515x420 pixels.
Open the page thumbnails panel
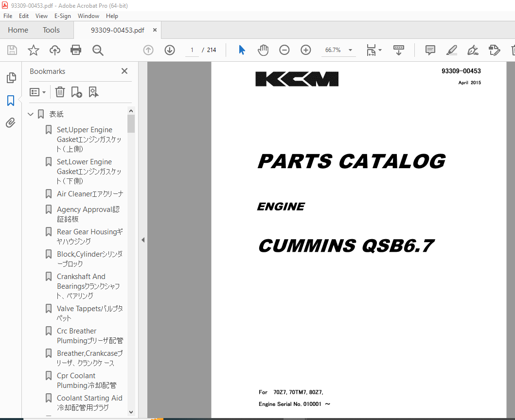pos(11,78)
